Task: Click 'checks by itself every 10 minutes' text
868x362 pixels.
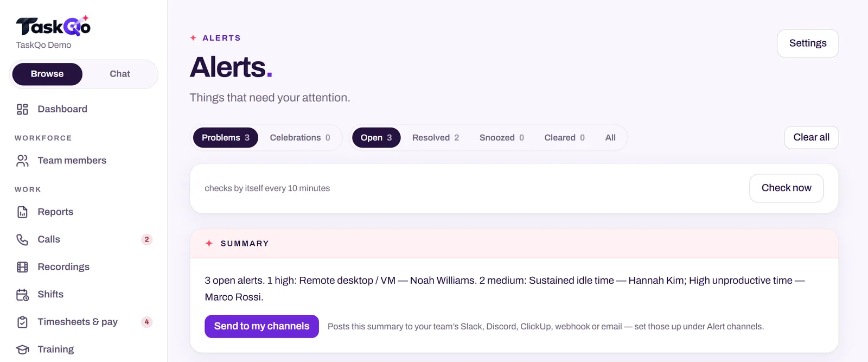Action: coord(267,188)
